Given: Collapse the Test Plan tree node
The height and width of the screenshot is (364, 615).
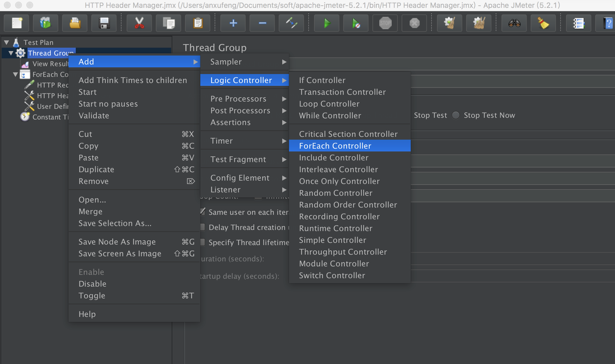Looking at the screenshot, I should coord(7,43).
